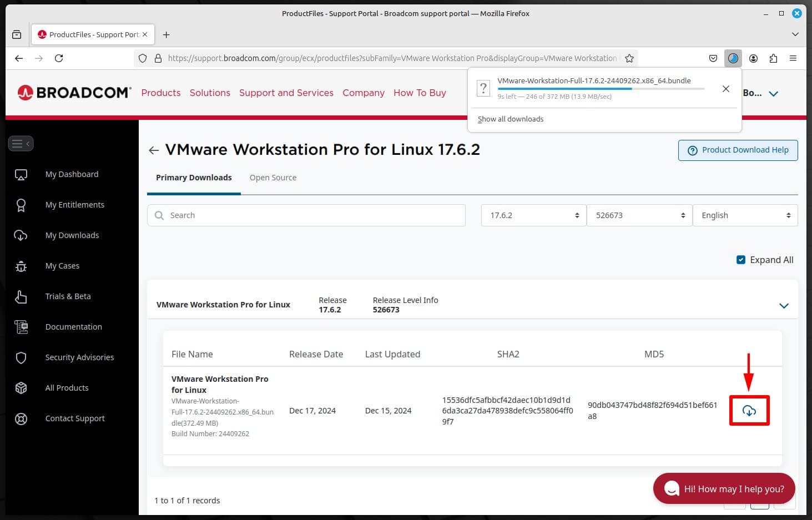The width and height of the screenshot is (812, 520).
Task: Open the Documentation scroll icon
Action: coord(21,326)
